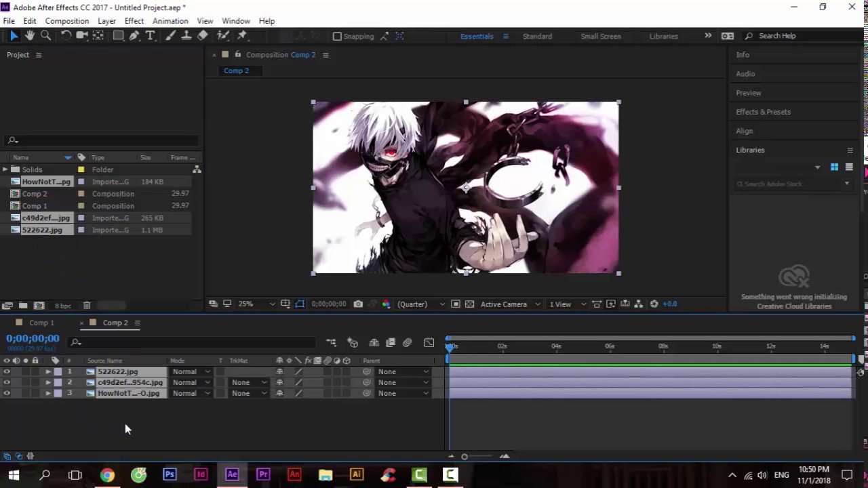Delete selected item with trash icon

coord(87,306)
